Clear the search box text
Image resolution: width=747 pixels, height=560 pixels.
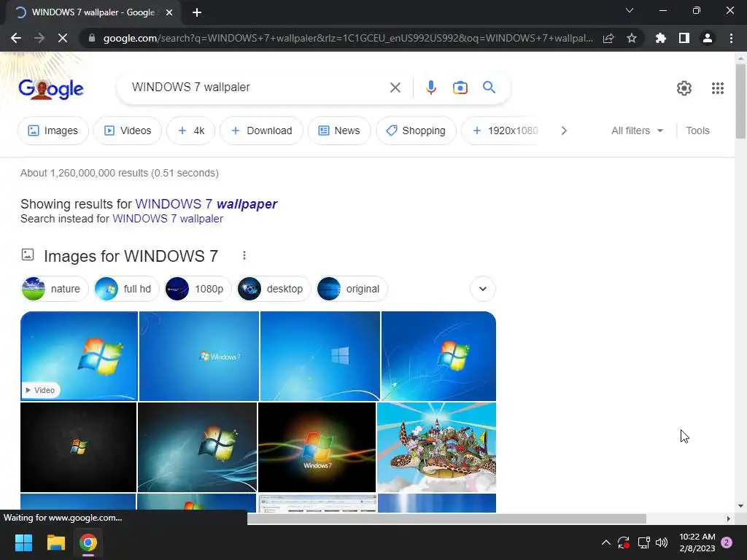(x=395, y=87)
